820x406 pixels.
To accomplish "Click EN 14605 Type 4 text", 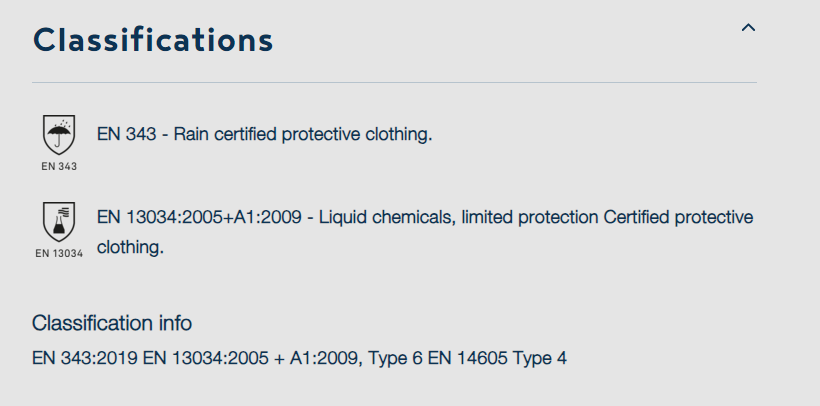I will (x=497, y=358).
